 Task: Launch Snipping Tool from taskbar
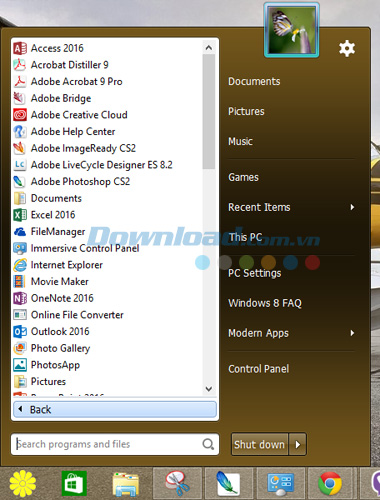pos(177,483)
